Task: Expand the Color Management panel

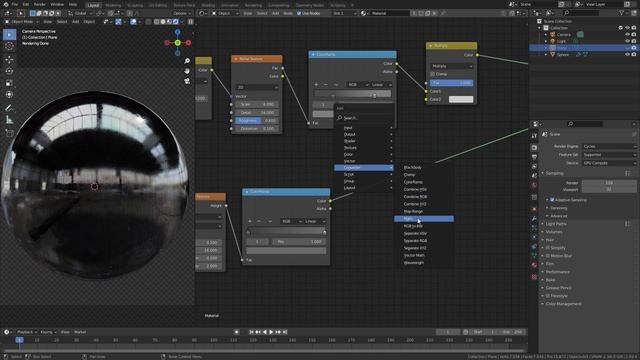Action: point(563,304)
